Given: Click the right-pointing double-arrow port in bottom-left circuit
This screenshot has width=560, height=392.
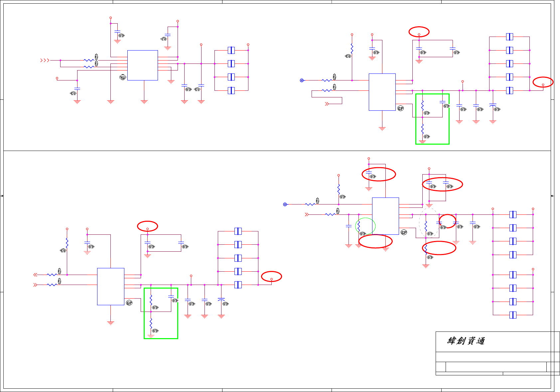Looking at the screenshot, I should coord(35,285).
